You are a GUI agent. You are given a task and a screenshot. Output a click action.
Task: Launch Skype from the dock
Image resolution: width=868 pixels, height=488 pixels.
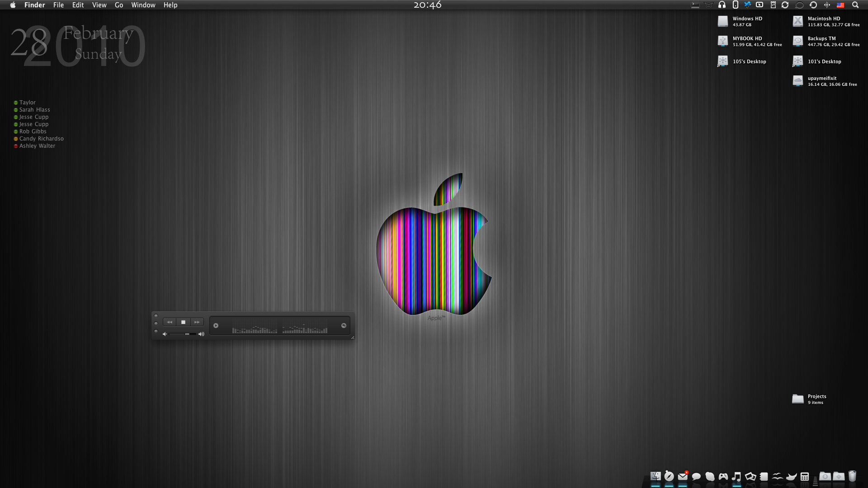[710, 476]
